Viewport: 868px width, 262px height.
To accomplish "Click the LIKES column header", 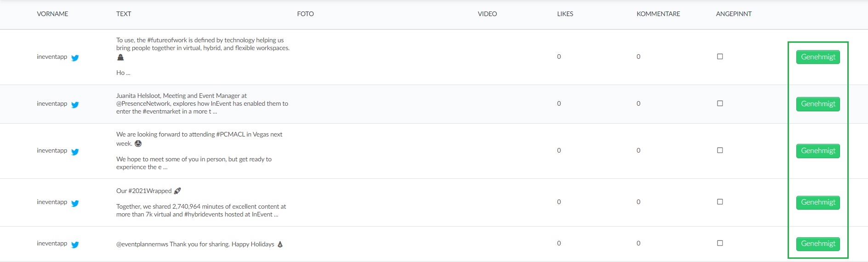I will click(565, 14).
